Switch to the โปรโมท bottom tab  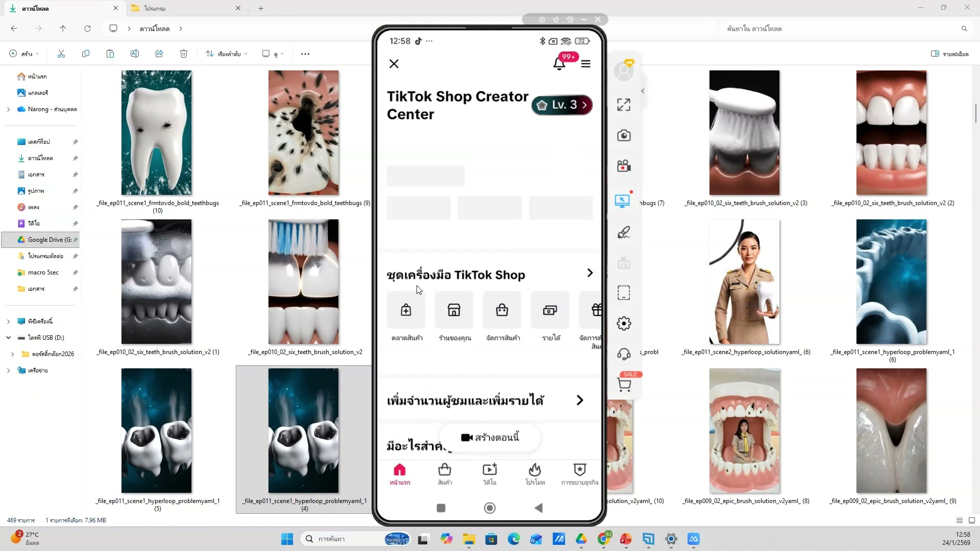(x=535, y=474)
